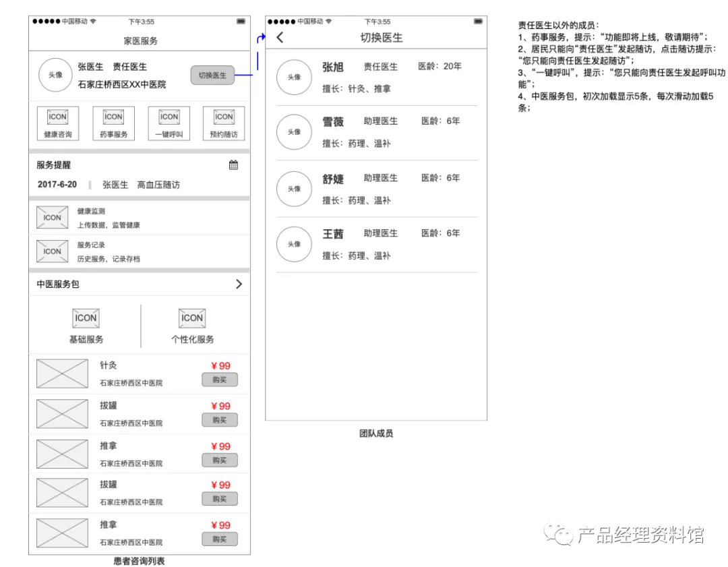Click 购买 for first 拔罐 item

click(x=220, y=420)
